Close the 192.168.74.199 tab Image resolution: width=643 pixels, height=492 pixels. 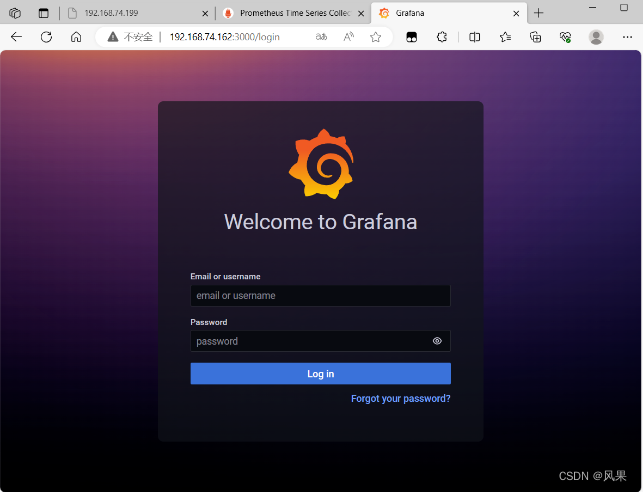tap(205, 14)
